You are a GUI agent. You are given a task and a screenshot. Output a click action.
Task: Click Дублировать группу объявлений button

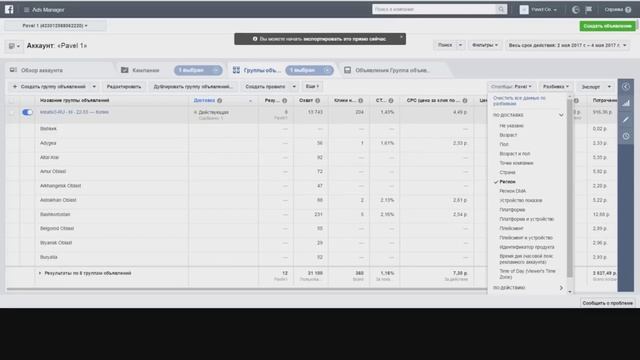pos(193,87)
